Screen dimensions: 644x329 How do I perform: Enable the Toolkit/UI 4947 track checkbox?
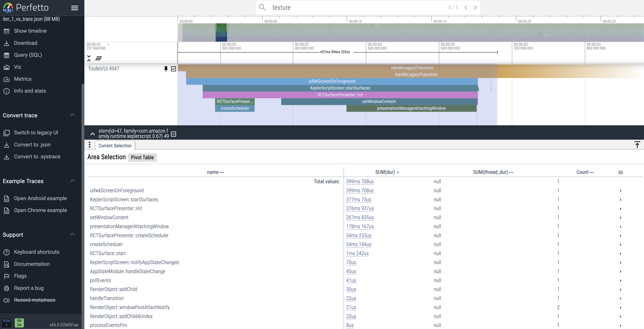point(174,69)
